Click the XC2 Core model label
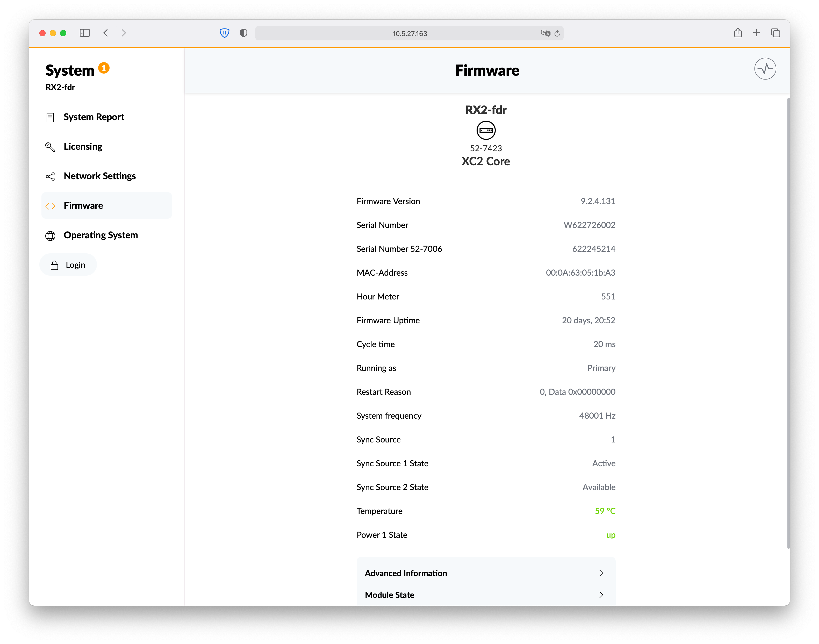The image size is (819, 644). coord(485,161)
